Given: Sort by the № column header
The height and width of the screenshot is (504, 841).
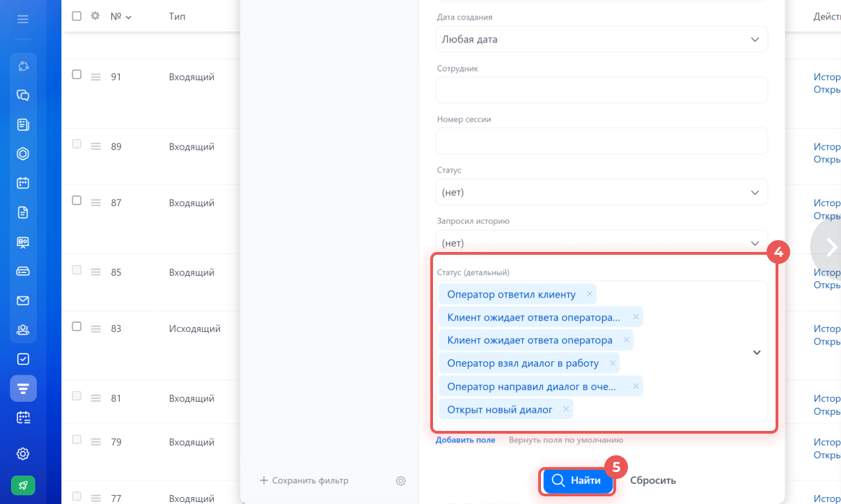Looking at the screenshot, I should point(120,16).
